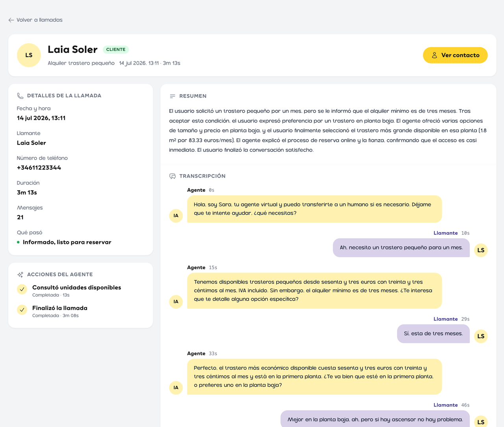Click the 'Finalizó la llamada' action
504x427 pixels.
coord(60,308)
